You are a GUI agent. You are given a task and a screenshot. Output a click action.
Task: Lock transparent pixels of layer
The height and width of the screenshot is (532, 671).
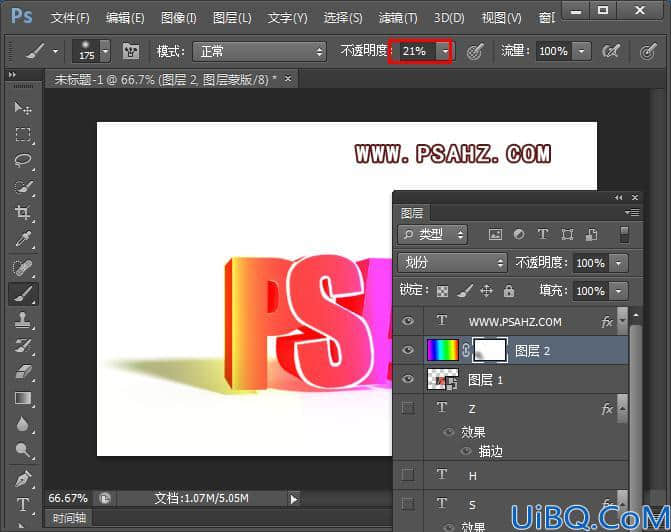(x=442, y=291)
